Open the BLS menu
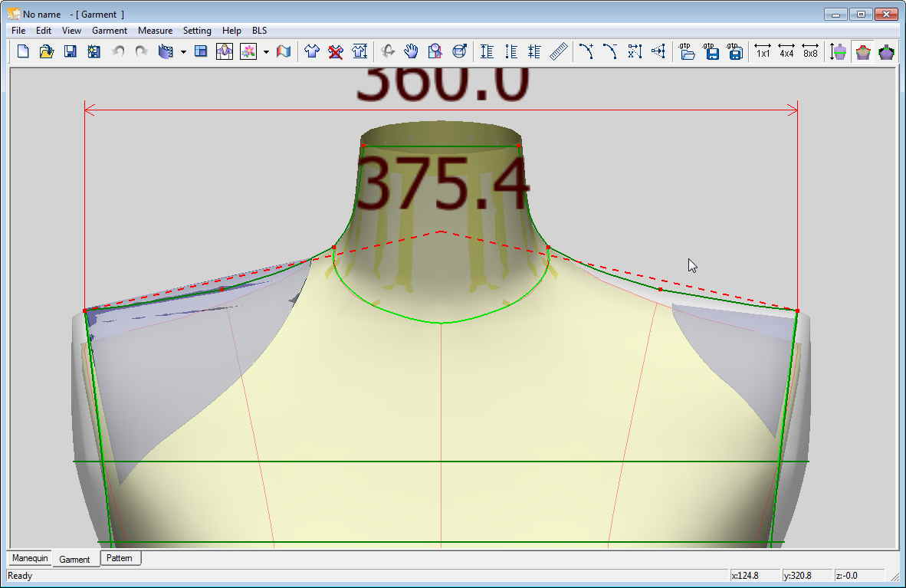The height and width of the screenshot is (588, 906). coord(260,31)
